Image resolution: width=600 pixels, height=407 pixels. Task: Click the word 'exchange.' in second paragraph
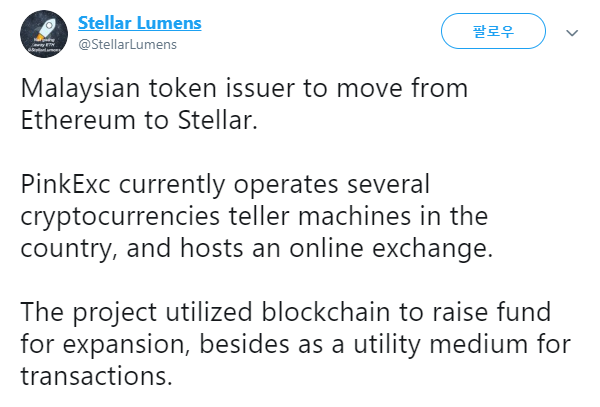pos(433,249)
